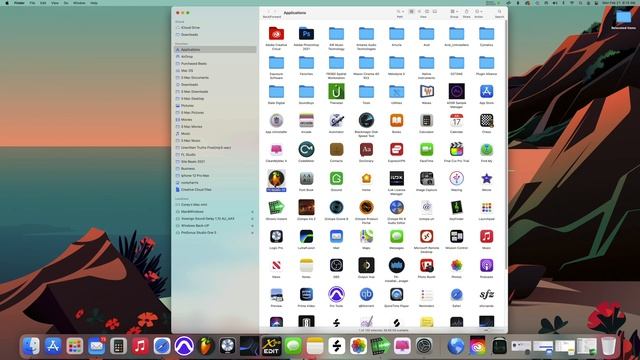This screenshot has width=640, height=360.
Task: Select the FaceTime app icon
Action: pos(427,149)
